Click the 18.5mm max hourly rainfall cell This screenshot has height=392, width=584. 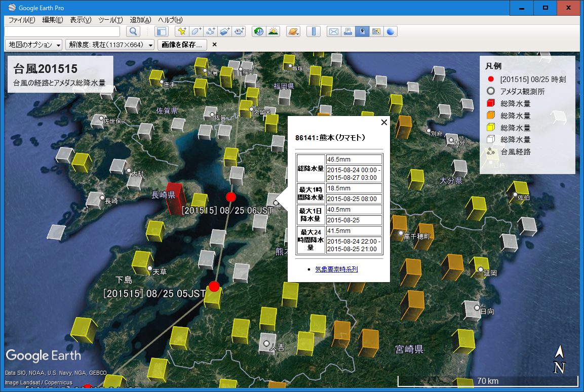(354, 188)
